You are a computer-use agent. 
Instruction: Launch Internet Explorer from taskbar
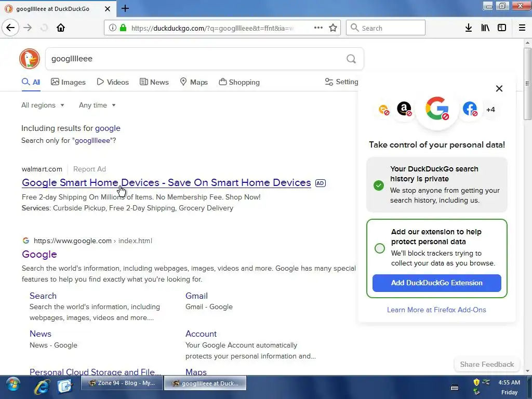42,387
